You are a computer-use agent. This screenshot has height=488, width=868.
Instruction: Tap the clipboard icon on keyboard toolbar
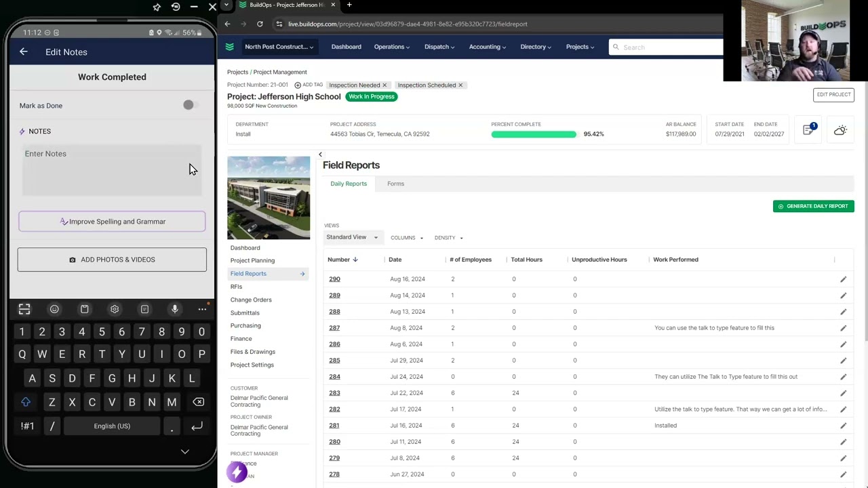tap(84, 309)
